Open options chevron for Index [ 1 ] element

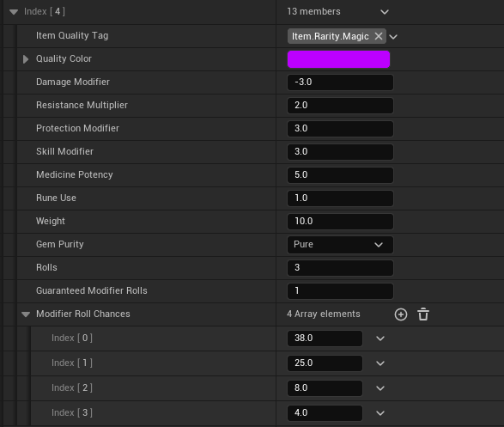[380, 363]
